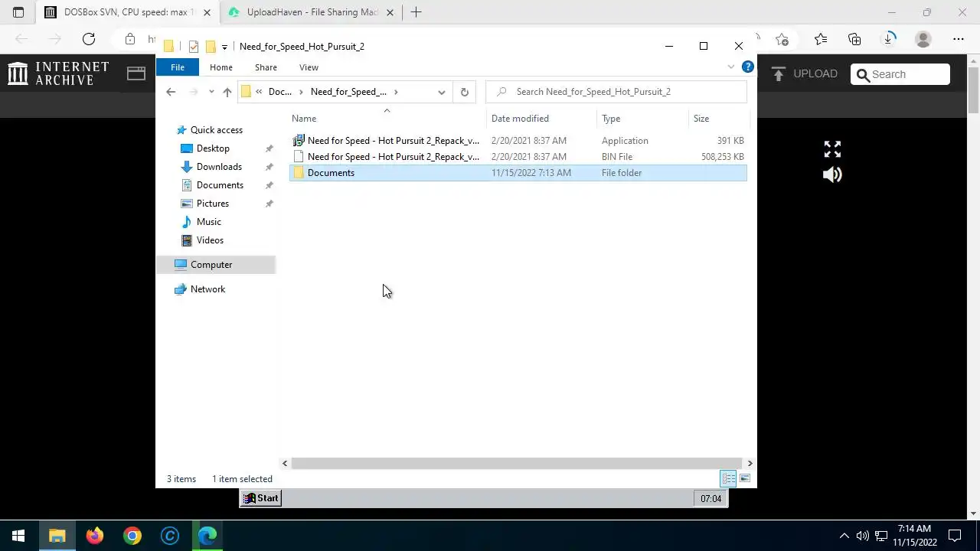
Task: Select the Documents folder row
Action: point(518,173)
